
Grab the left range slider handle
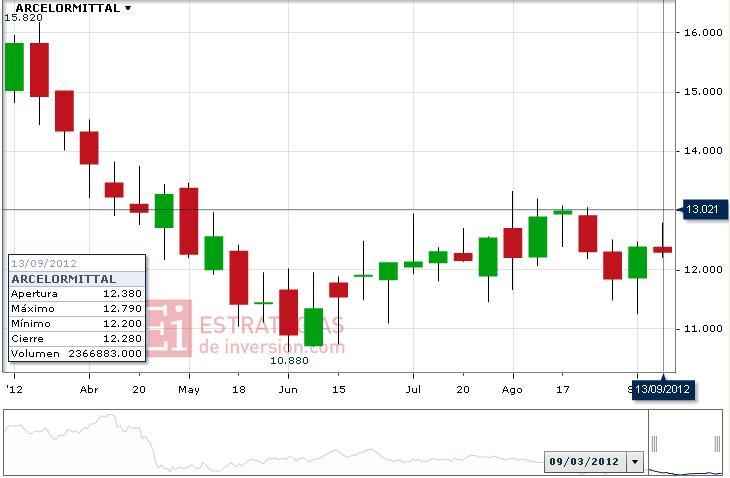(654, 444)
